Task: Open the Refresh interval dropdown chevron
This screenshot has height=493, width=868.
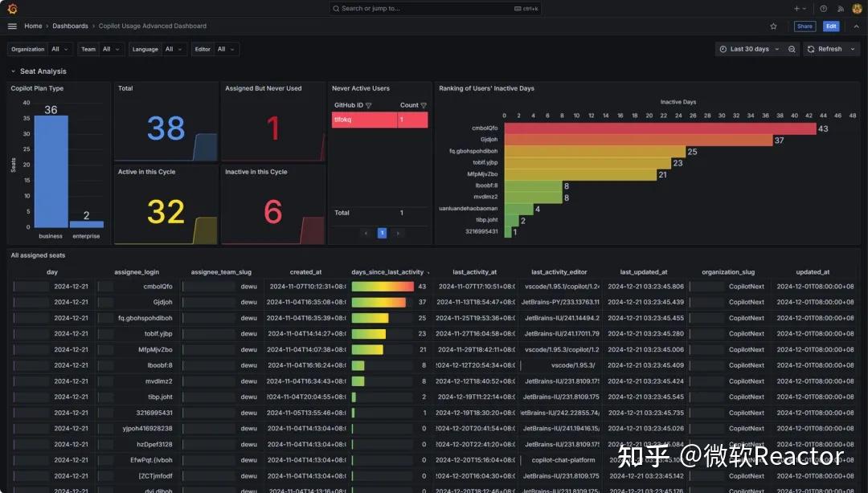Action: pyautogui.click(x=852, y=49)
